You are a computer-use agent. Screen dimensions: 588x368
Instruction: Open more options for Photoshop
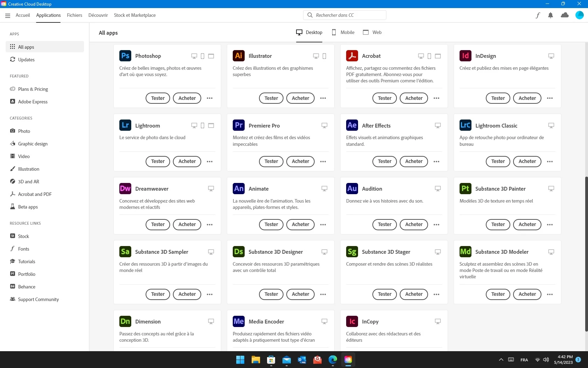click(210, 98)
